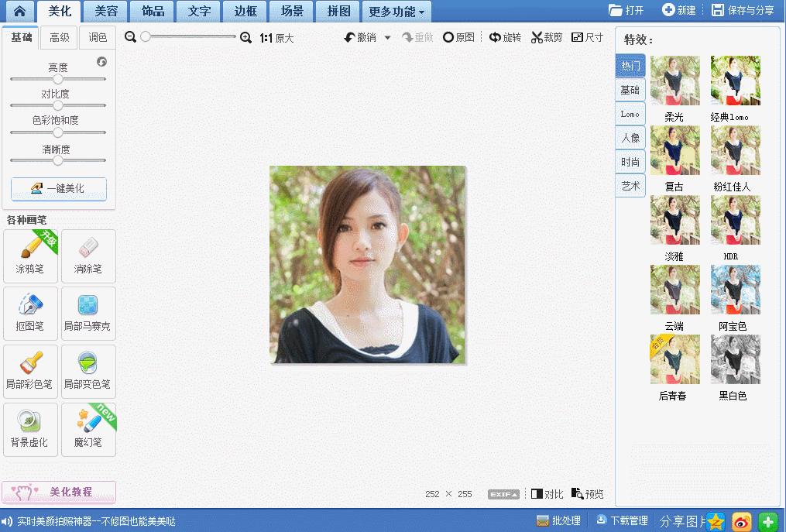Apply the 黑白色 black-and-white effect thumbnail
This screenshot has width=786, height=532.
(734, 359)
